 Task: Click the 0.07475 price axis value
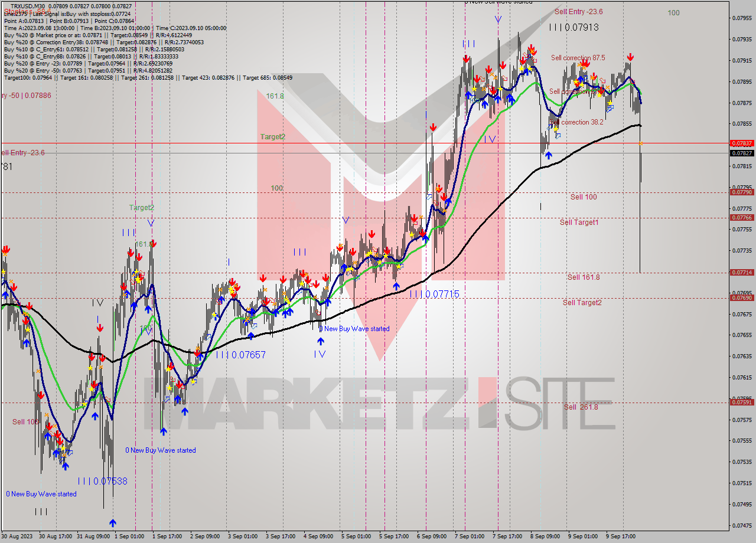point(742,525)
